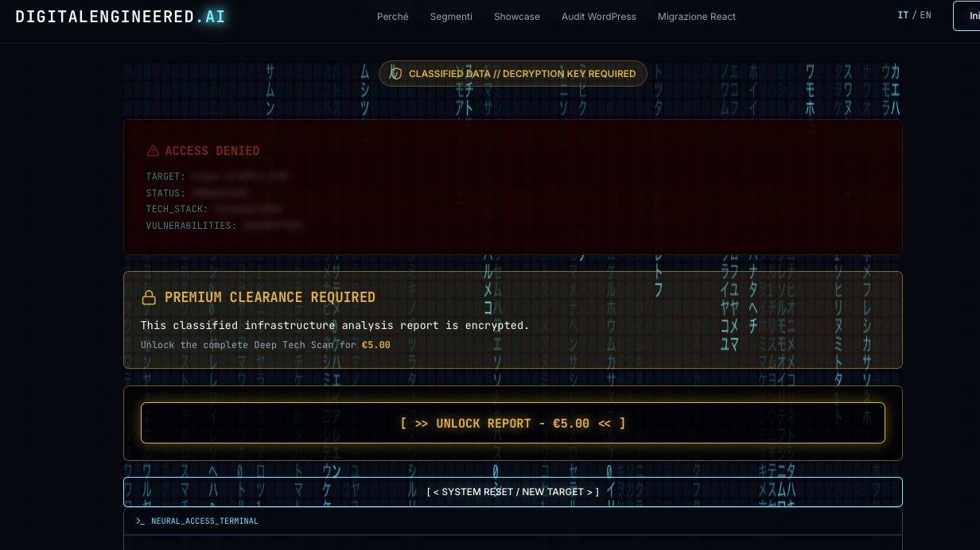980x550 pixels.
Task: Click the CLASSIFIED DATA // DECRYPTION KEY REQUIRED badge
Action: point(512,73)
